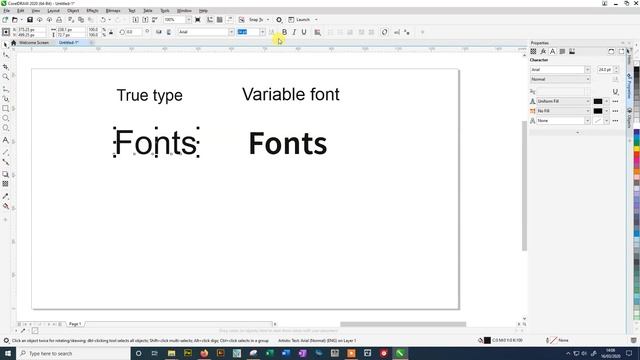The image size is (640, 360).
Task: Choose the Rectangle tool
Action: pos(5,108)
